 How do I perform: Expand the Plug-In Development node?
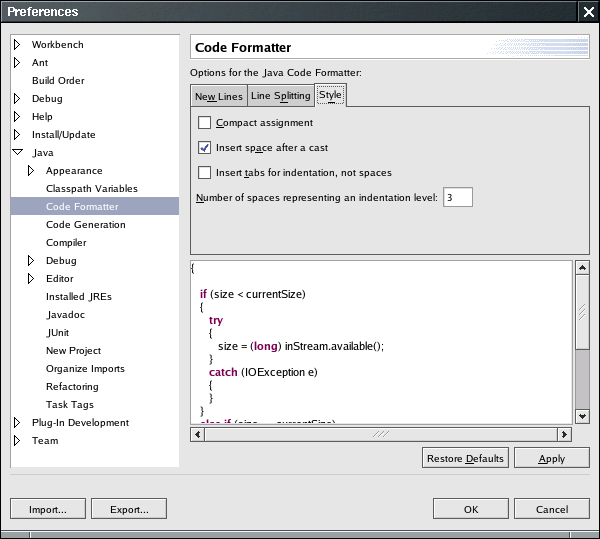17,422
